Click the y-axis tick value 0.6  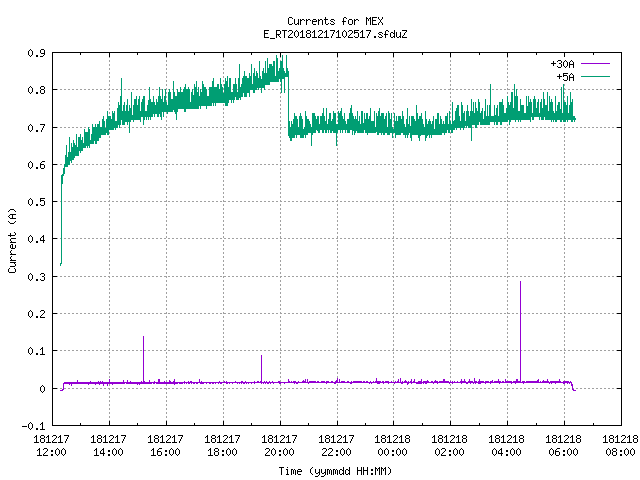pyautogui.click(x=36, y=165)
